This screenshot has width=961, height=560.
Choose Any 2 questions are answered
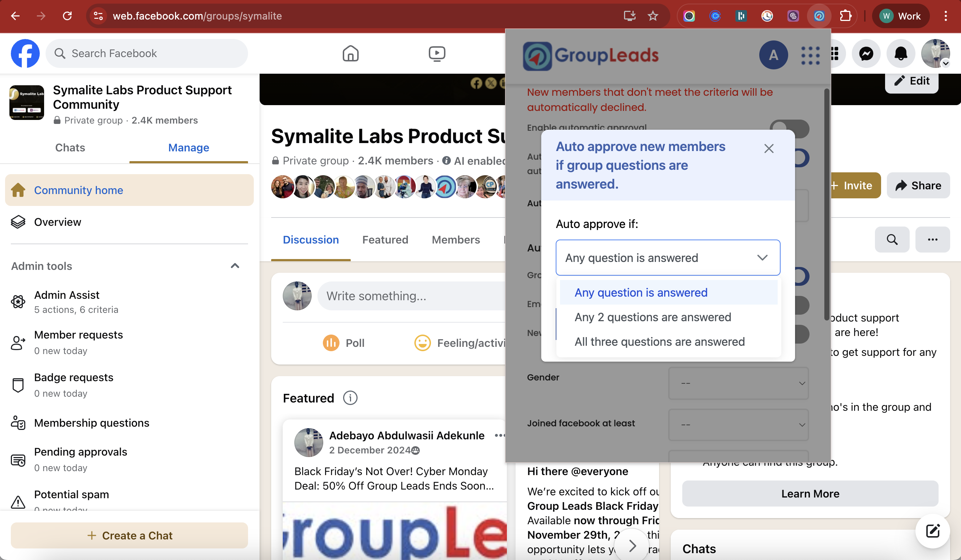(x=669, y=317)
